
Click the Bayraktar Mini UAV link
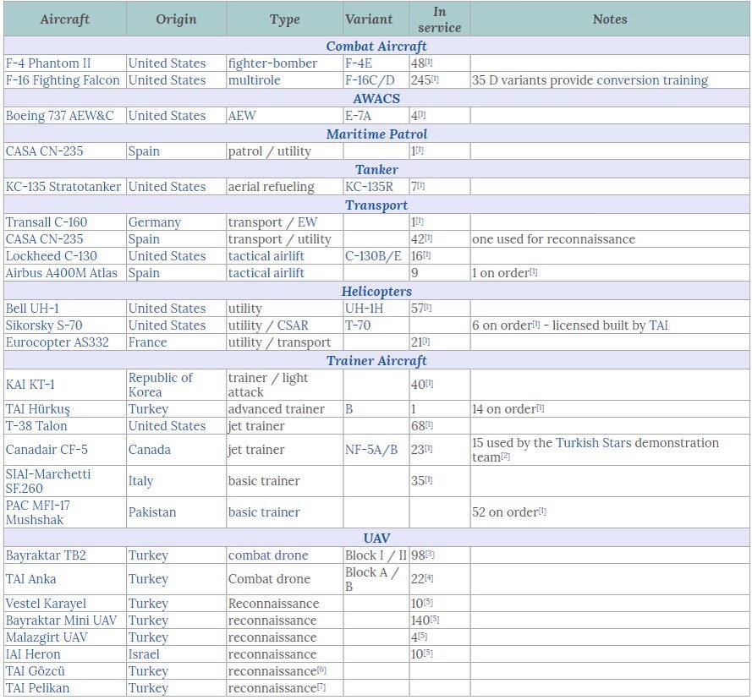62,621
